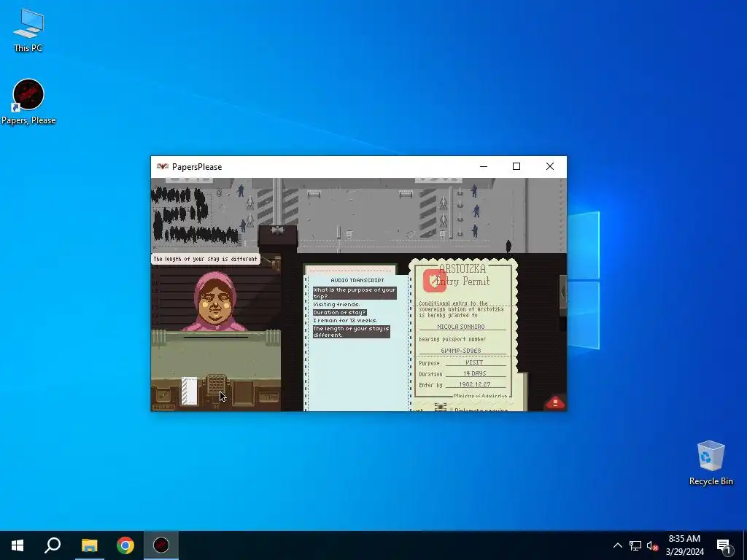747x560 pixels.
Task: Click passport number "6V4MP-SD9E8" on the permit
Action: tap(461, 351)
